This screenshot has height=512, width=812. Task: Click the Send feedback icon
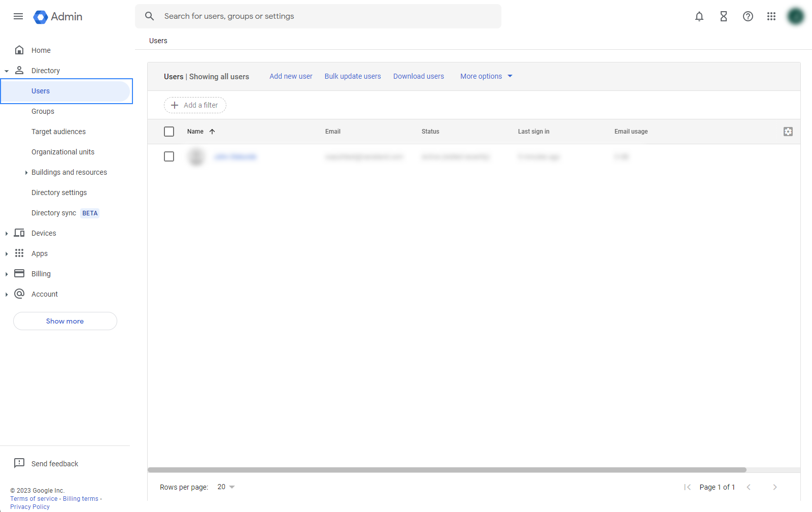click(19, 463)
